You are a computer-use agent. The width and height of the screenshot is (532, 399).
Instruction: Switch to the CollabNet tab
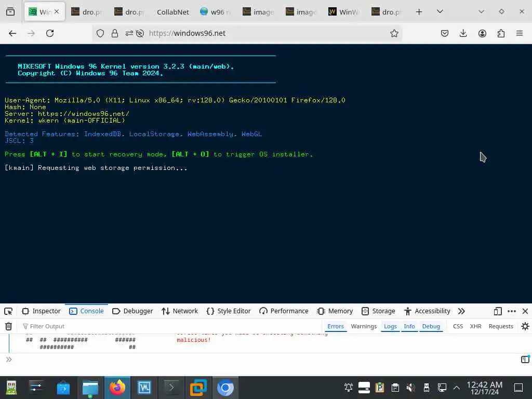click(x=172, y=12)
